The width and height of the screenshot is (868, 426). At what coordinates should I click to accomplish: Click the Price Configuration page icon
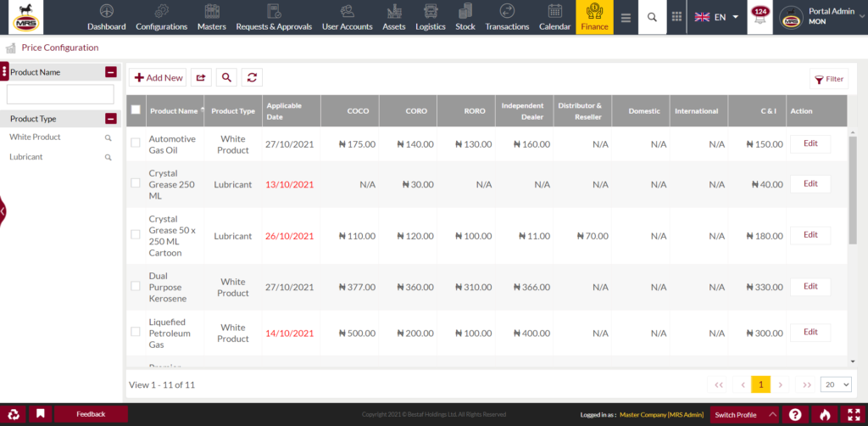pyautogui.click(x=10, y=48)
